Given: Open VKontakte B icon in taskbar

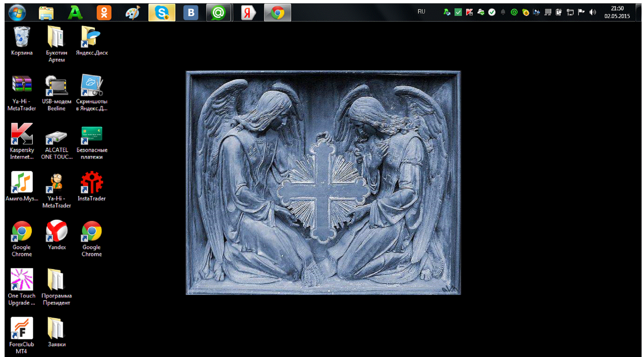Looking at the screenshot, I should pos(191,13).
